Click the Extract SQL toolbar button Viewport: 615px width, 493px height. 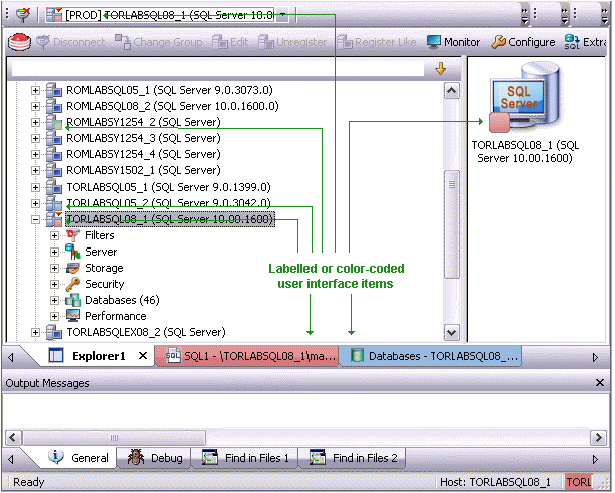point(586,42)
